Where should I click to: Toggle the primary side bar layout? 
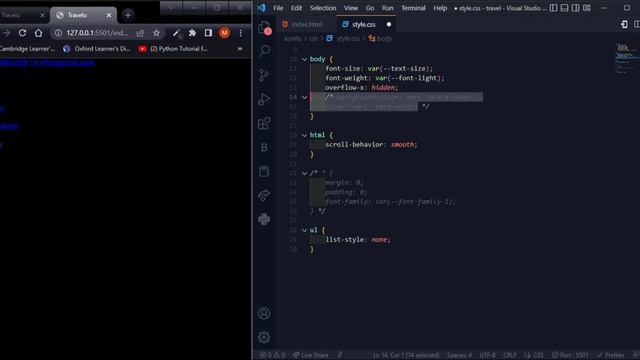(553, 8)
